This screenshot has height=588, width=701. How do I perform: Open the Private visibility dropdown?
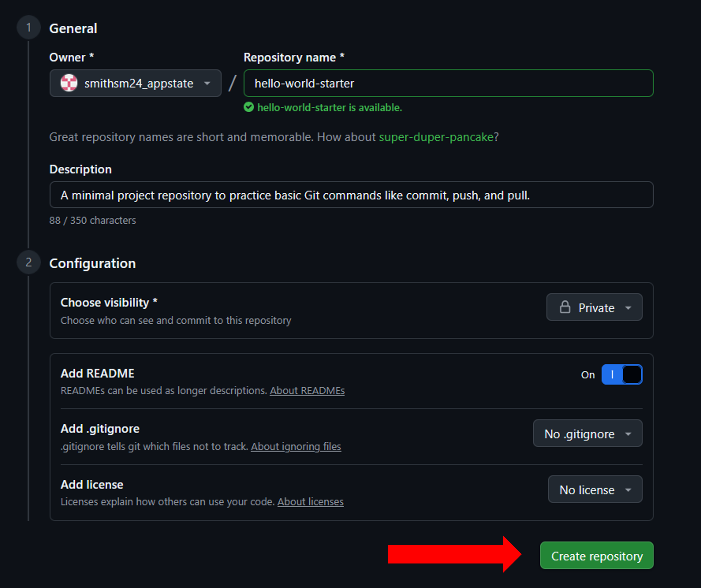[x=594, y=307]
